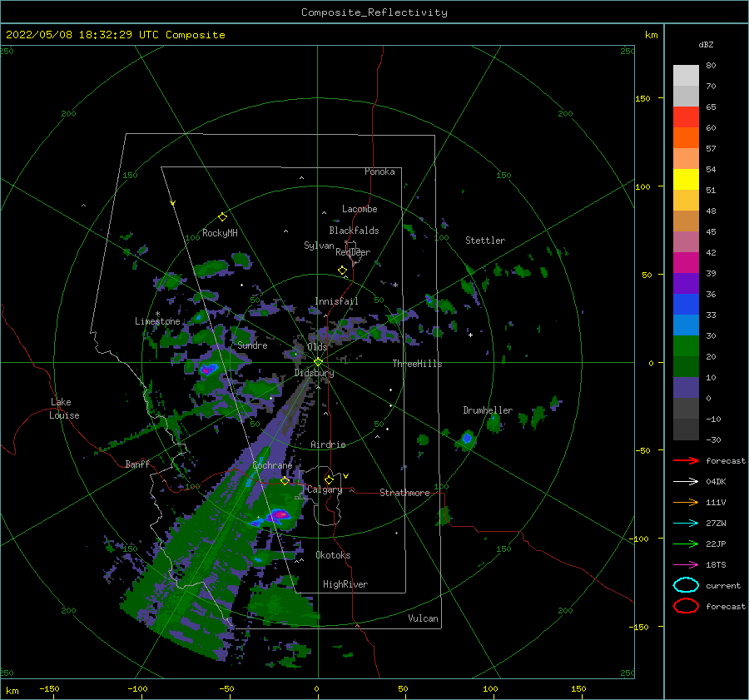Click the light gray swatch at 70 dBZ
Screen dimensions: 749x700
coord(686,76)
